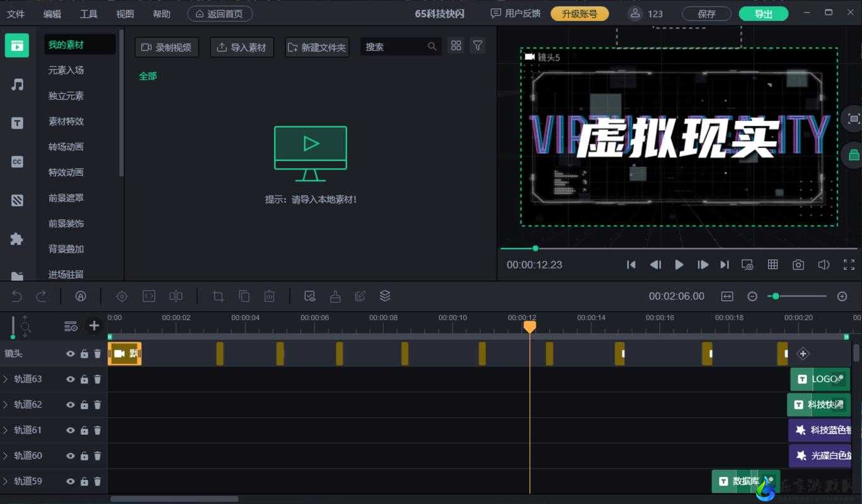Expand track 轨道61
The image size is (862, 504).
click(x=6, y=430)
